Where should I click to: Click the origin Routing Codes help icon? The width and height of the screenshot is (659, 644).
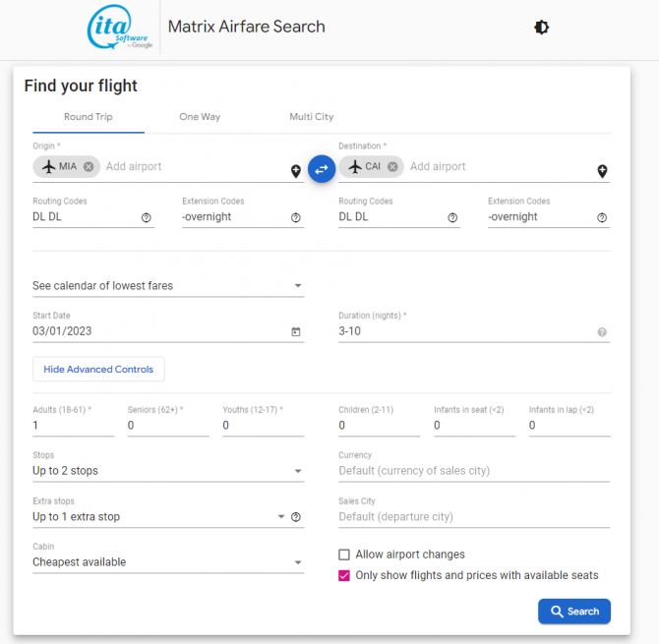coord(147,217)
